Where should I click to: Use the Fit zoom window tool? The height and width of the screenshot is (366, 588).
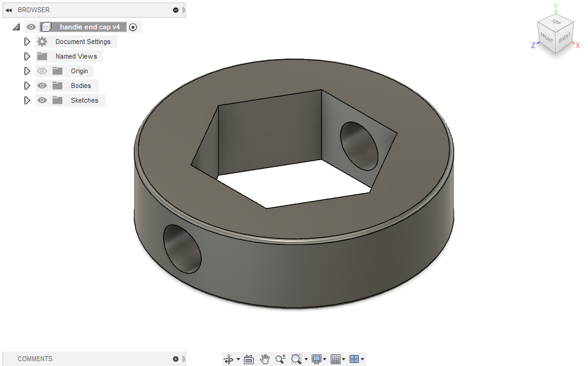(296, 359)
